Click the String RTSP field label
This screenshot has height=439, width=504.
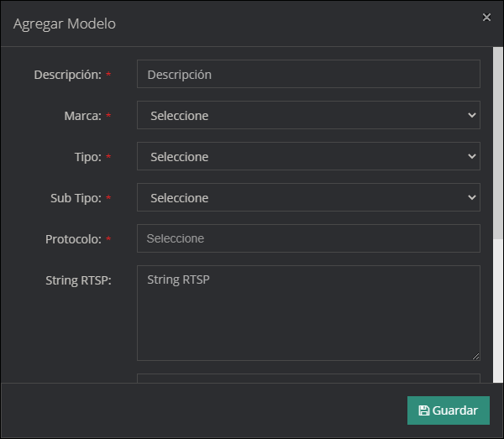[78, 280]
